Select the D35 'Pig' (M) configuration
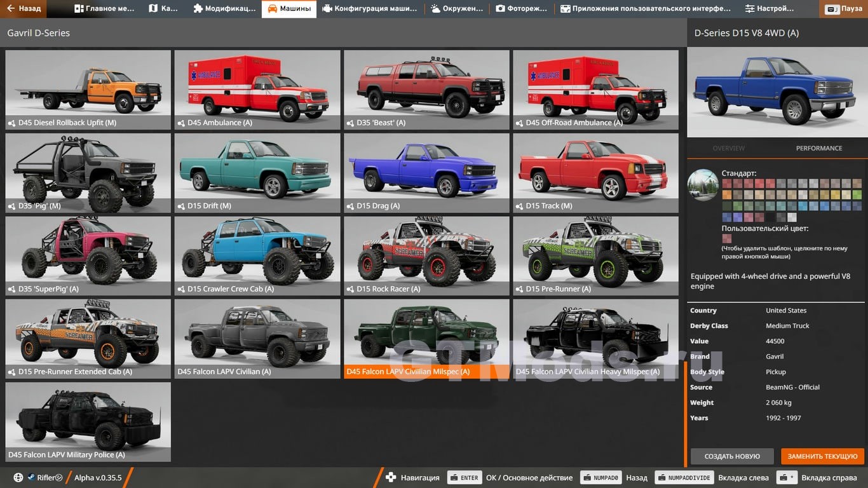This screenshot has height=488, width=868. pyautogui.click(x=88, y=173)
